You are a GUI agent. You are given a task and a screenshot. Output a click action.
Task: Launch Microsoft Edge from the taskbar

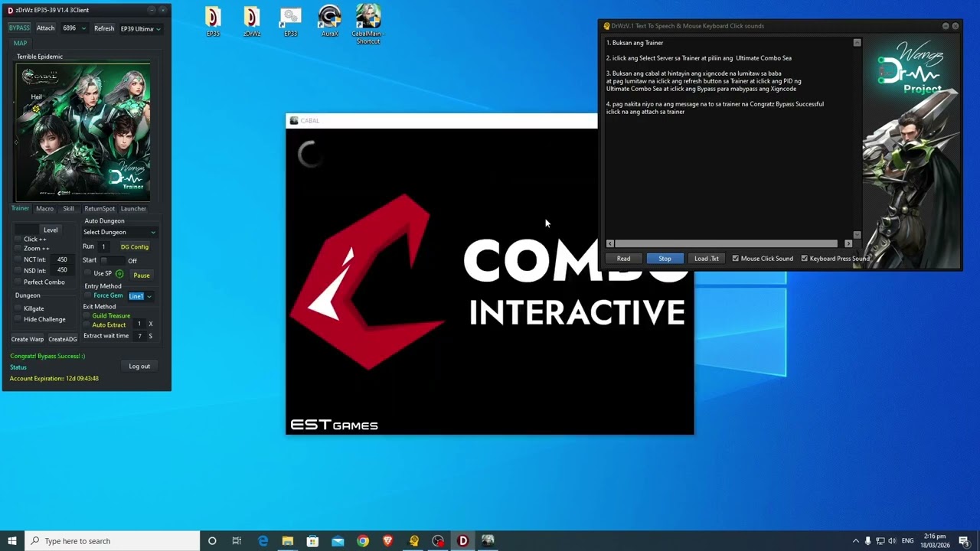(263, 541)
